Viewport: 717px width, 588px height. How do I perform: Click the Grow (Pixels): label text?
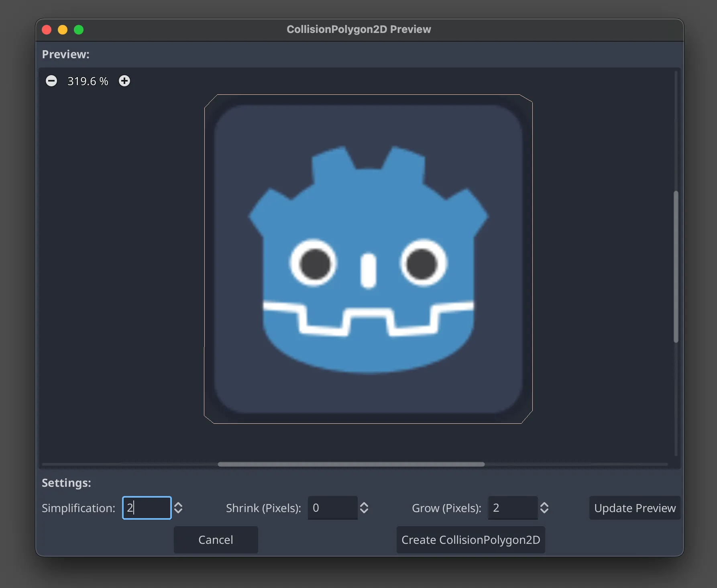click(446, 508)
